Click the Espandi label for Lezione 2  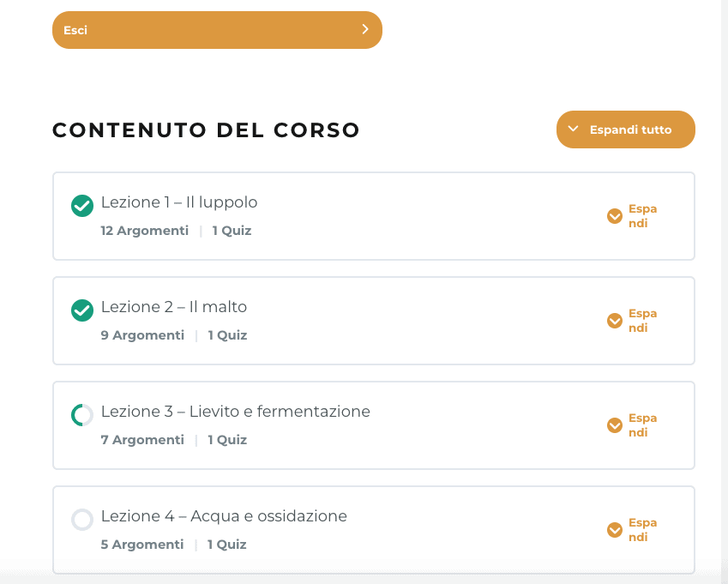pyautogui.click(x=642, y=321)
